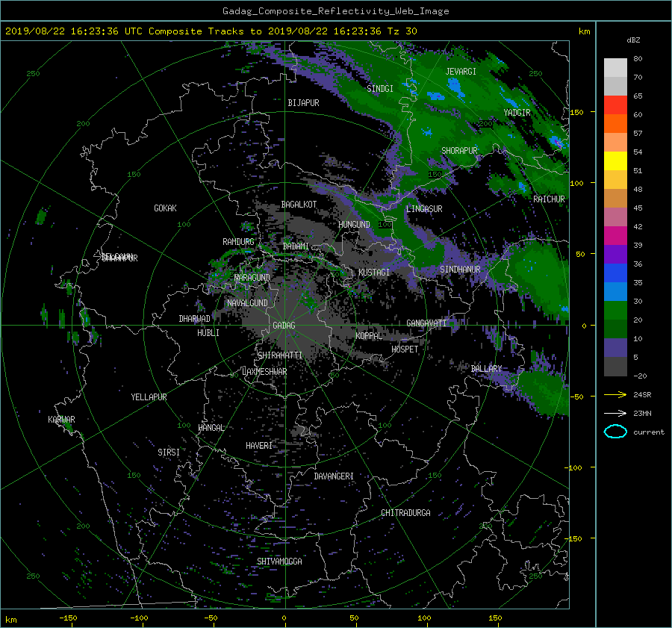Click the NARAGUND city label

tap(252, 278)
